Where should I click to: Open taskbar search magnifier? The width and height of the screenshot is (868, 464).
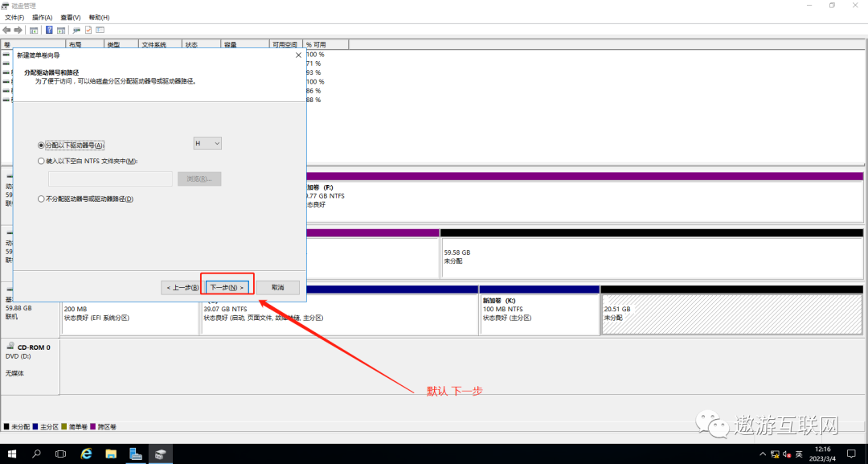(36, 454)
